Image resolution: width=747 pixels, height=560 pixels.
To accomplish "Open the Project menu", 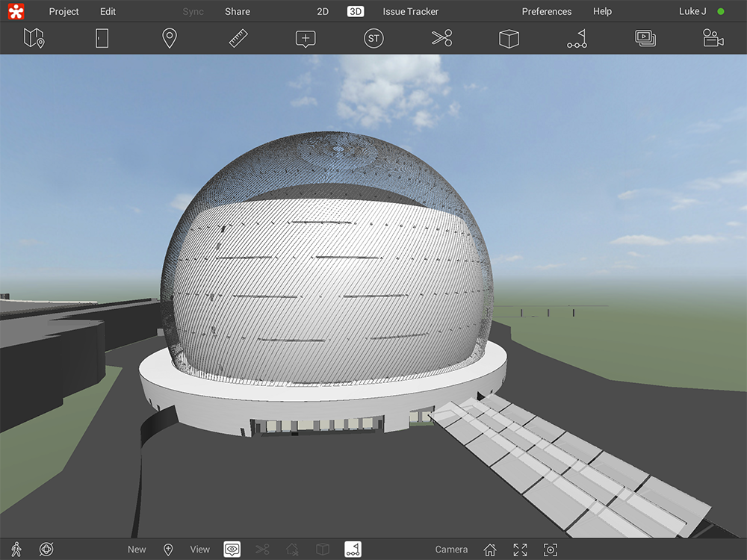I will click(x=63, y=11).
